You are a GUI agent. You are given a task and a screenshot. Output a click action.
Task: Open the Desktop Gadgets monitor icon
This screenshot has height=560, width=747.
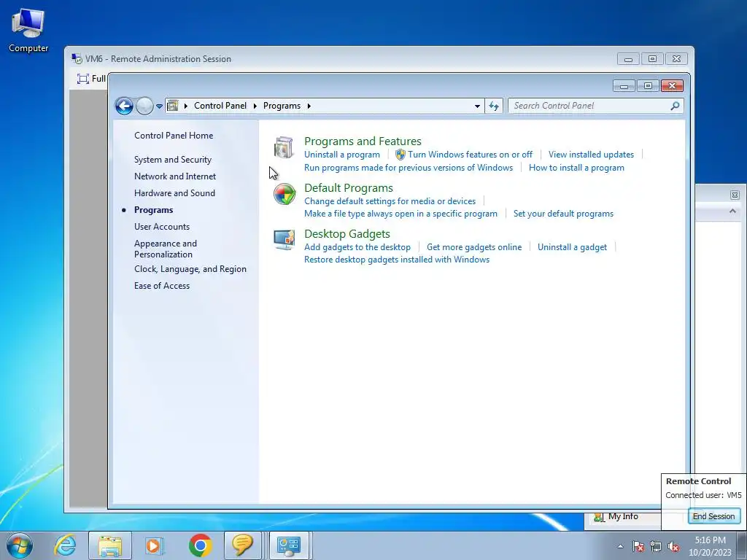coord(285,239)
